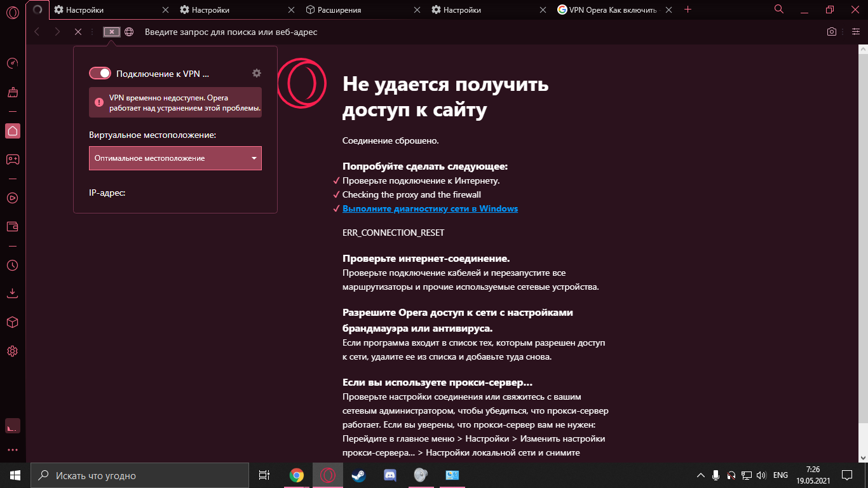This screenshot has width=868, height=488.
Task: Click the globe site-info icon
Action: click(129, 32)
